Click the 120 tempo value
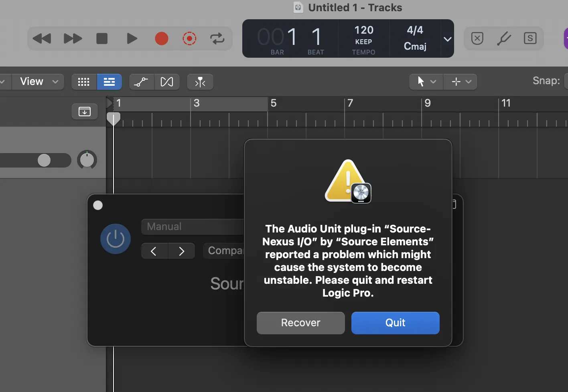Image resolution: width=568 pixels, height=392 pixels. click(364, 30)
